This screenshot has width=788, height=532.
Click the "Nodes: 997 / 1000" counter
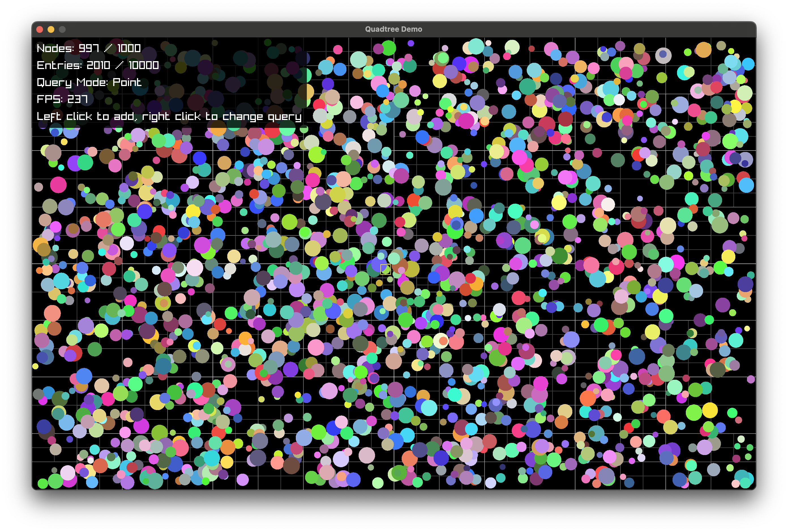[89, 48]
